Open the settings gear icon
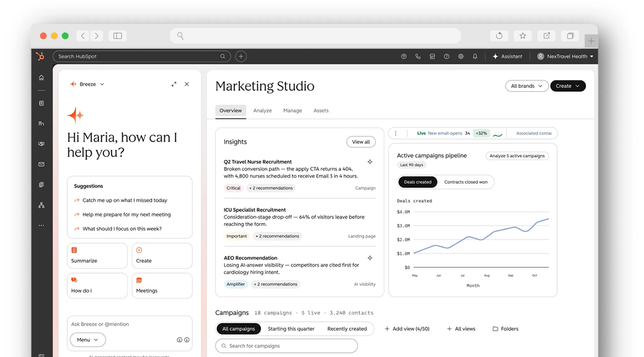 pyautogui.click(x=461, y=57)
